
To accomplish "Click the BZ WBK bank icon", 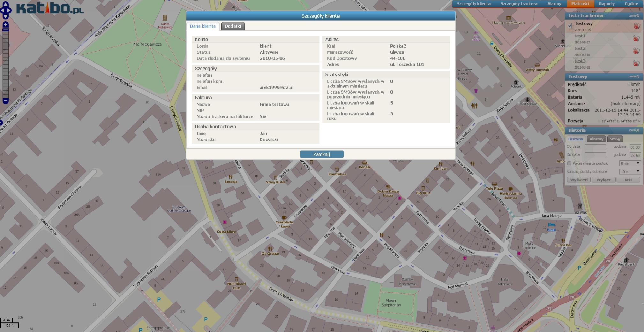I will [x=580, y=206].
